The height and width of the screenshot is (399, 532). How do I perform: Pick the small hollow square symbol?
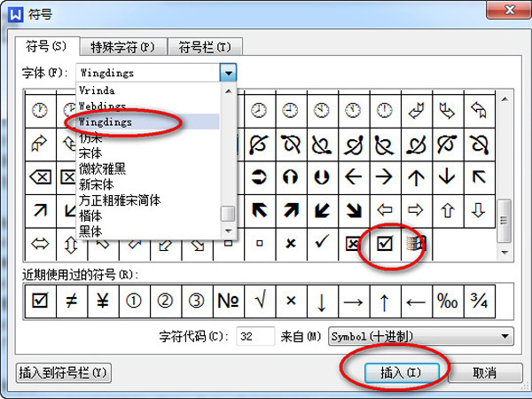259,244
